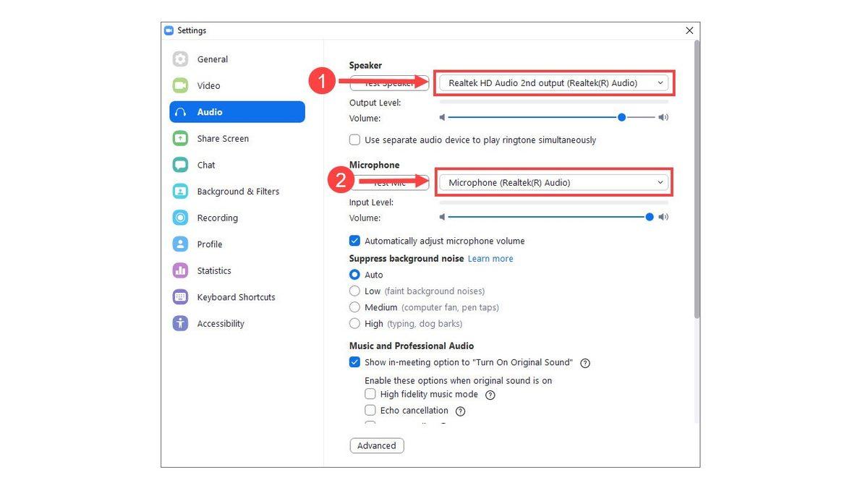The height and width of the screenshot is (488, 868).
Task: Open the Accessibility icon
Action: (180, 323)
